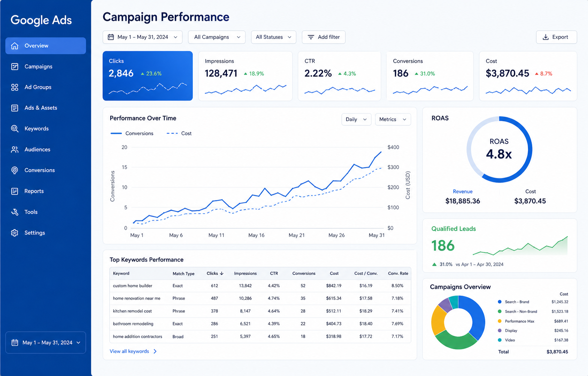
Task: Open Ad Groups section
Action: click(x=46, y=87)
